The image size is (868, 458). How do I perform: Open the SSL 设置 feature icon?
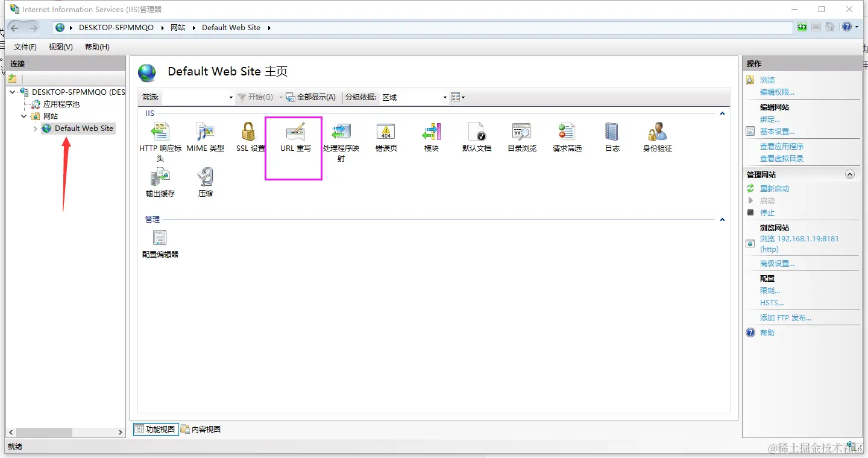[250, 138]
